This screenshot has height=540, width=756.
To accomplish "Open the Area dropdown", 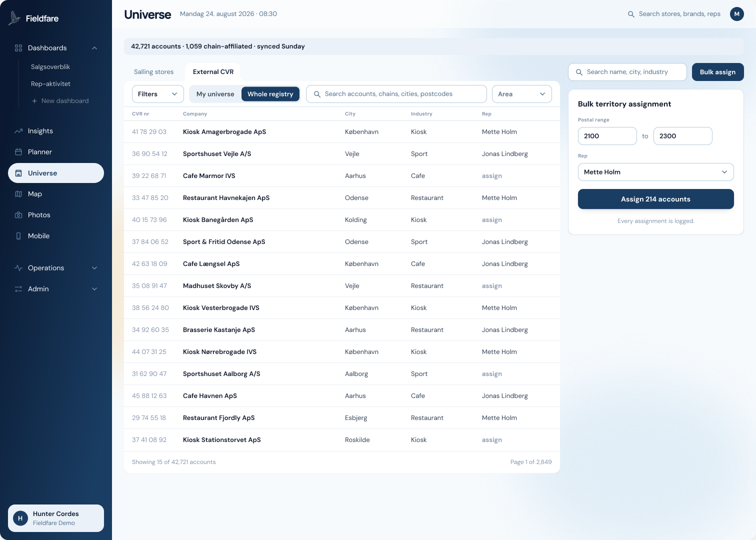I will pyautogui.click(x=522, y=94).
